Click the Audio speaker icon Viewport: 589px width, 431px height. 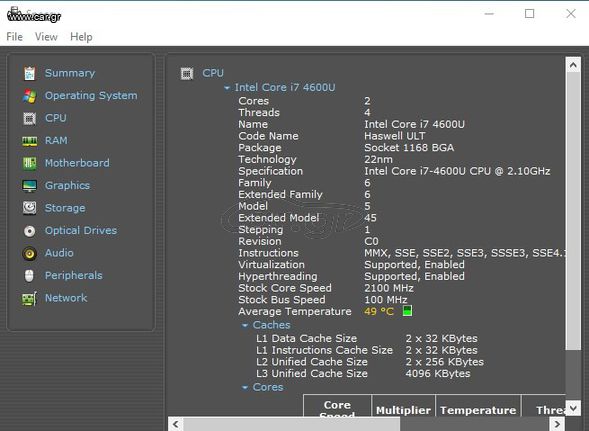pos(29,254)
